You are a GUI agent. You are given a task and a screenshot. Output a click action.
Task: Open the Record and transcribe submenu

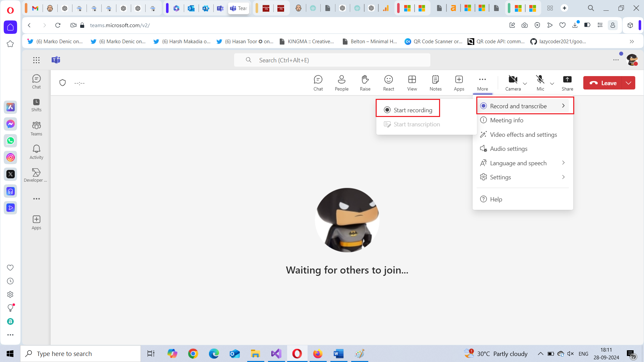pos(523,106)
